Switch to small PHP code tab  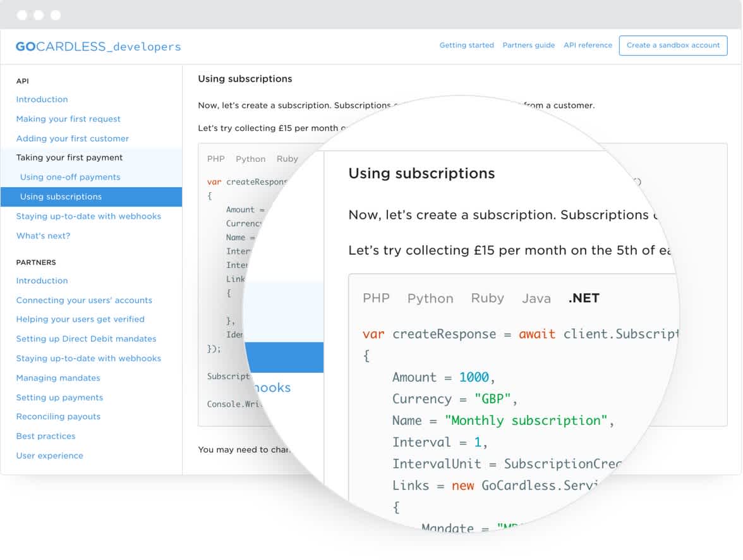pos(215,159)
